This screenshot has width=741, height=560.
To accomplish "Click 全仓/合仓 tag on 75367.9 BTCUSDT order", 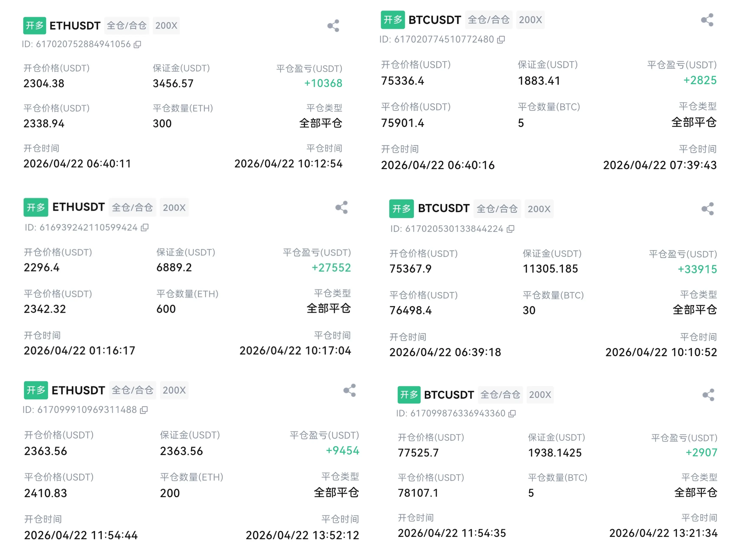I will (497, 209).
